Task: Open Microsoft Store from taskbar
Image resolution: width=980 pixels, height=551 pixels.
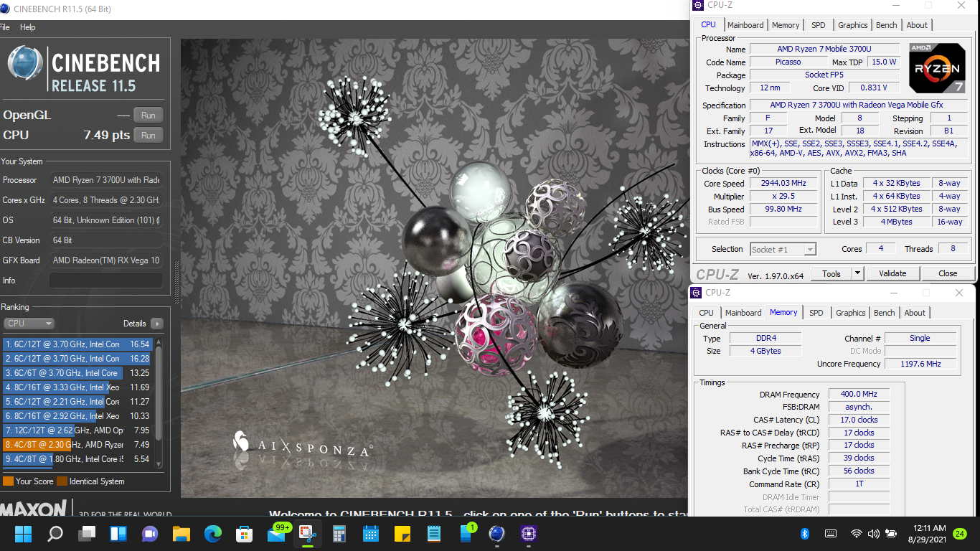Action: click(245, 534)
